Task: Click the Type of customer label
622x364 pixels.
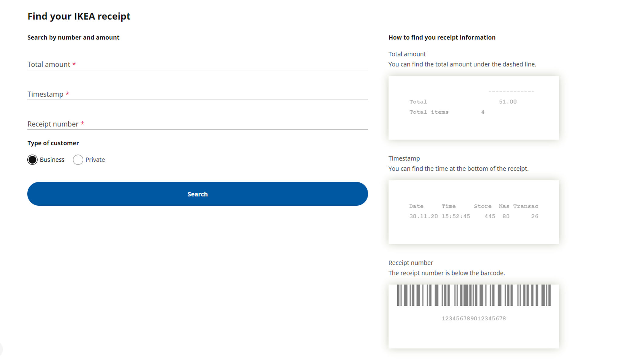Action: (53, 143)
